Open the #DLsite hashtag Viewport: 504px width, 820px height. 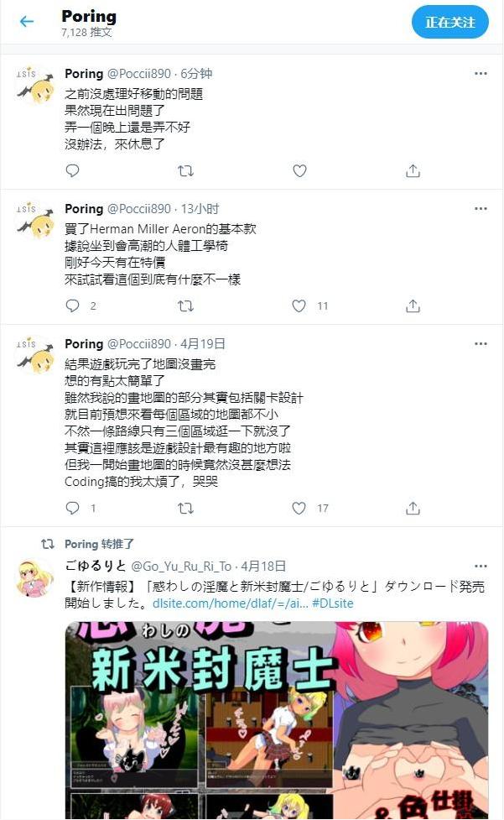point(333,603)
